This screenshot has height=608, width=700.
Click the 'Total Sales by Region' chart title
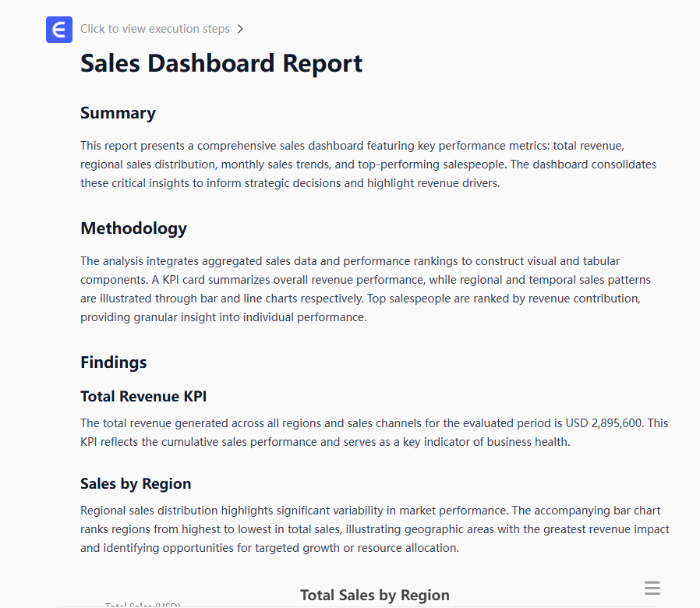(x=375, y=596)
